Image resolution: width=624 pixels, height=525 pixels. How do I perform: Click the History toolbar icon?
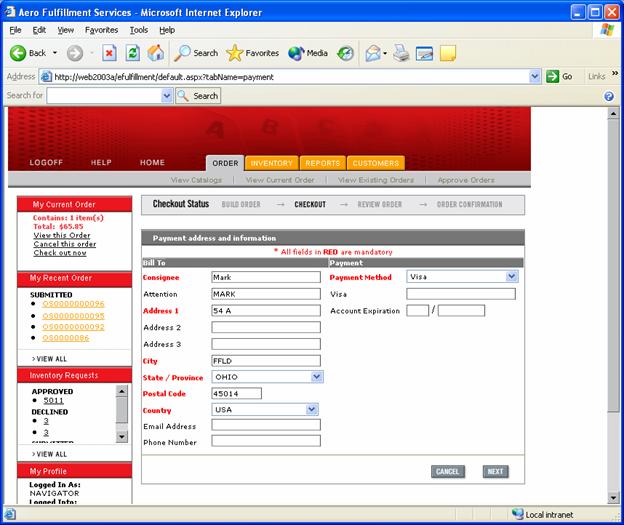pos(345,53)
